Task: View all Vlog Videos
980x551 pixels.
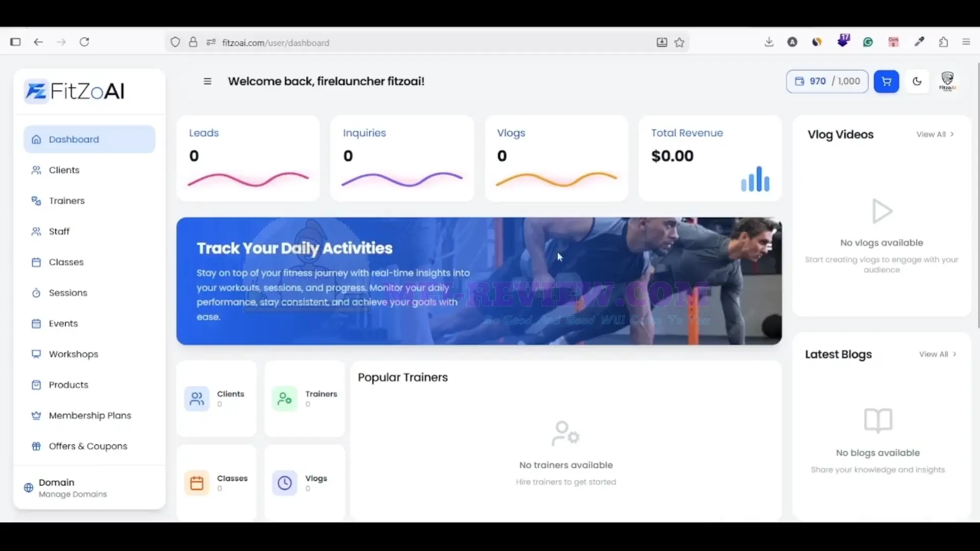Action: tap(935, 134)
